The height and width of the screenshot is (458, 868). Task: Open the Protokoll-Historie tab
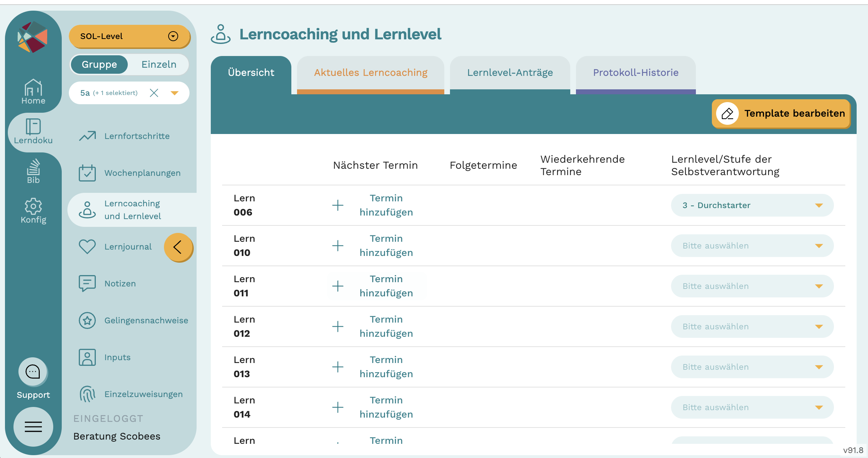636,75
